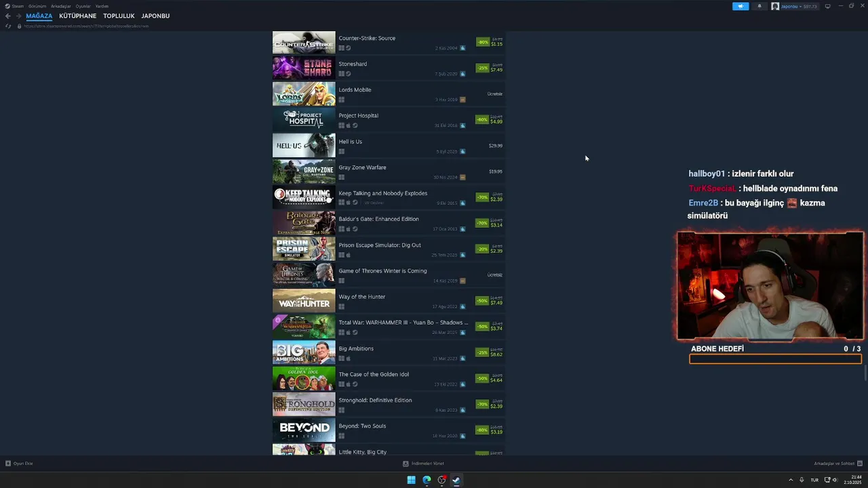This screenshot has width=868, height=488.
Task: Click the review icon on Big Ambitions row
Action: coord(462,359)
